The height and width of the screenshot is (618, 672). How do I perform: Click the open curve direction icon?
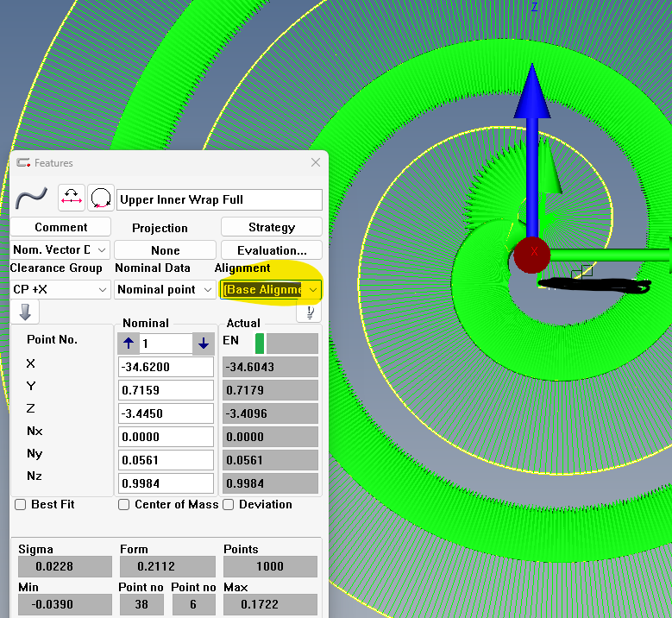click(x=72, y=199)
